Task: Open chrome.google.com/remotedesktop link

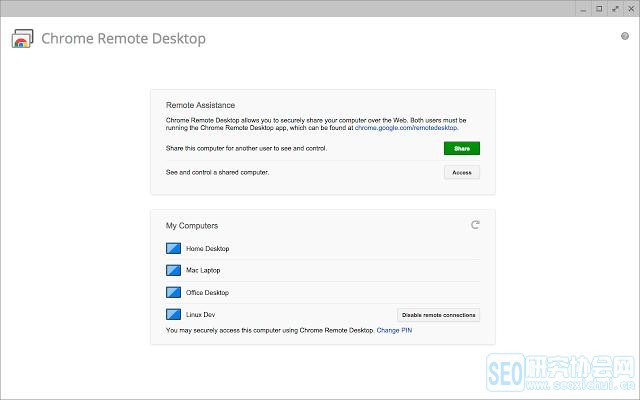Action: pos(406,128)
